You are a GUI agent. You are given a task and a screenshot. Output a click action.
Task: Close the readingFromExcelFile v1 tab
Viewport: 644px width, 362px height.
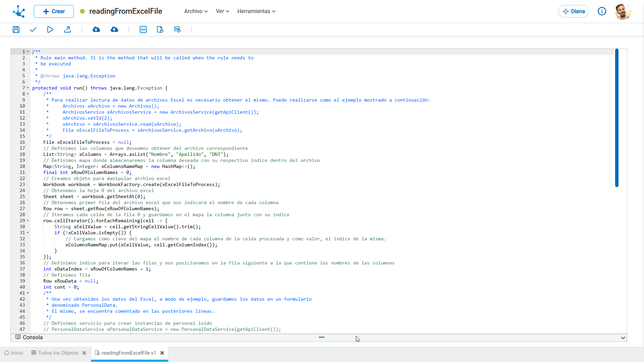pos(162,353)
